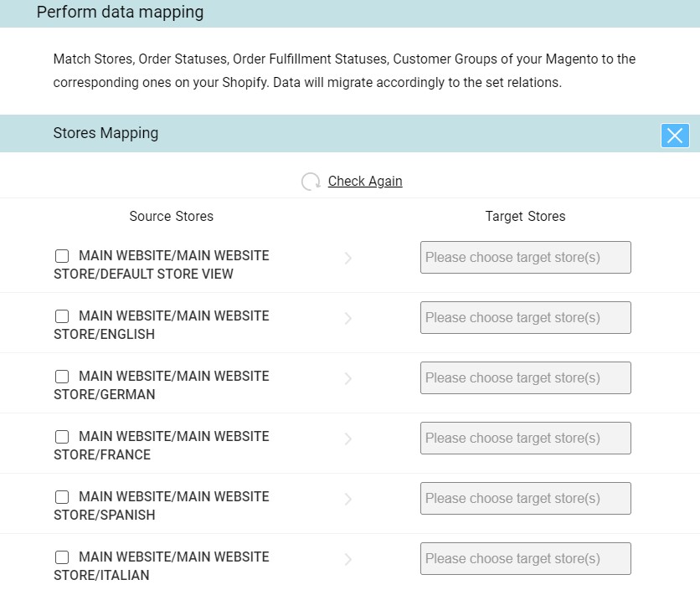Open target store dropdown for English
The height and width of the screenshot is (590, 700).
tap(526, 318)
